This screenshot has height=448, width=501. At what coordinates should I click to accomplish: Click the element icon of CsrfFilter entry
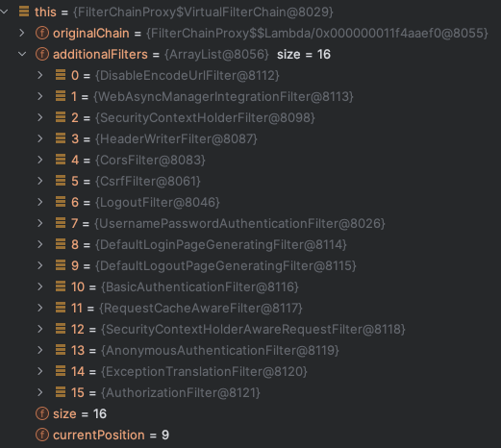[61, 181]
